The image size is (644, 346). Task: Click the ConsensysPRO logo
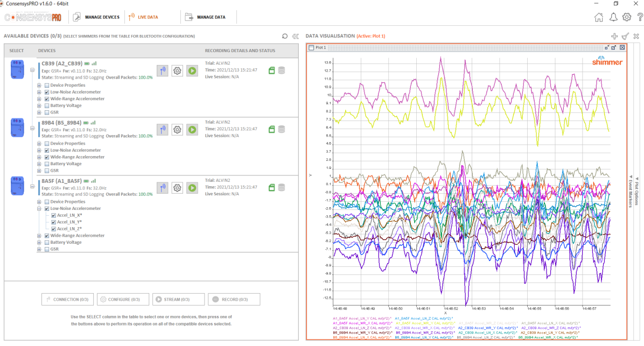tap(33, 17)
